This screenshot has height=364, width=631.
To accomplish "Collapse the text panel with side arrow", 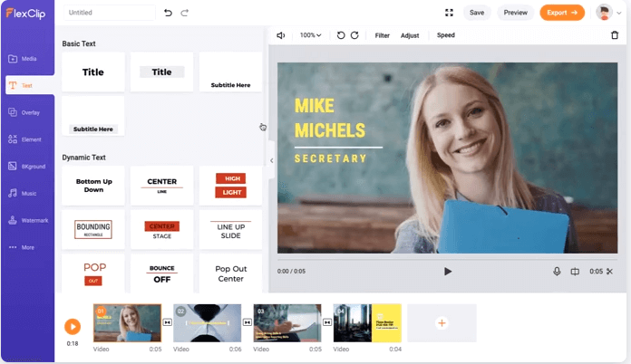I will pyautogui.click(x=271, y=160).
